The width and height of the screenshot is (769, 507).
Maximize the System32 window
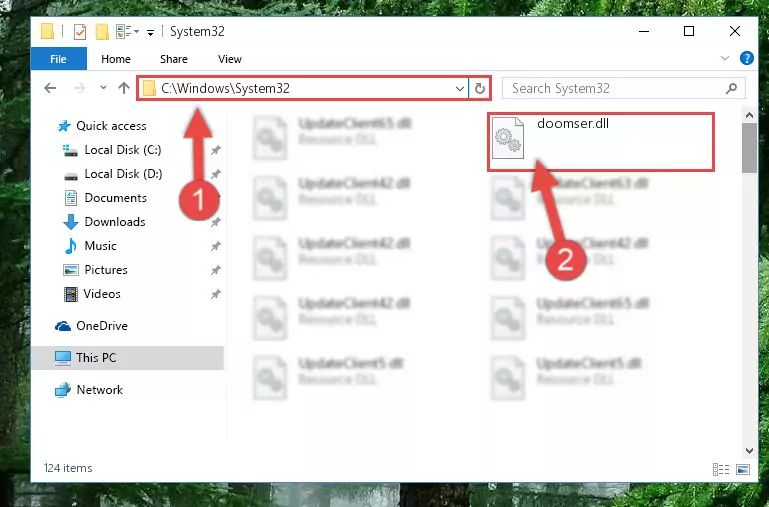pyautogui.click(x=689, y=31)
